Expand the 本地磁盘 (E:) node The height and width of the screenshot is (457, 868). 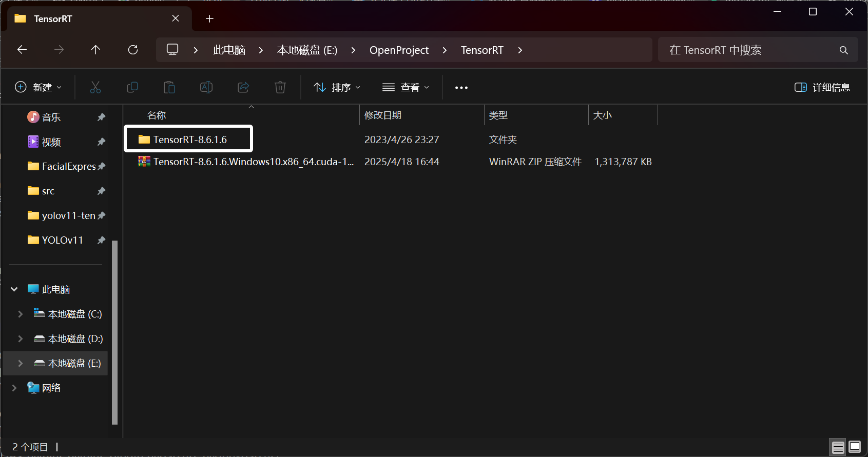coord(21,363)
